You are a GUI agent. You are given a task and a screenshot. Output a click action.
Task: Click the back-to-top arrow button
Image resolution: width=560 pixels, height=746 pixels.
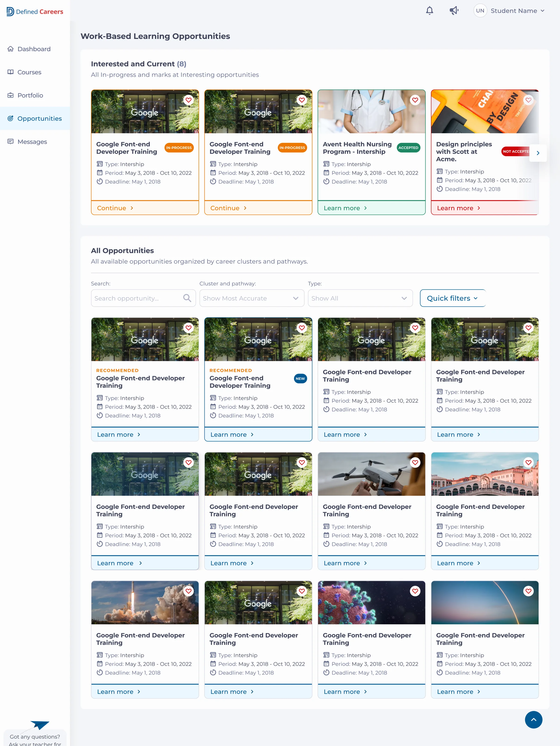533,720
